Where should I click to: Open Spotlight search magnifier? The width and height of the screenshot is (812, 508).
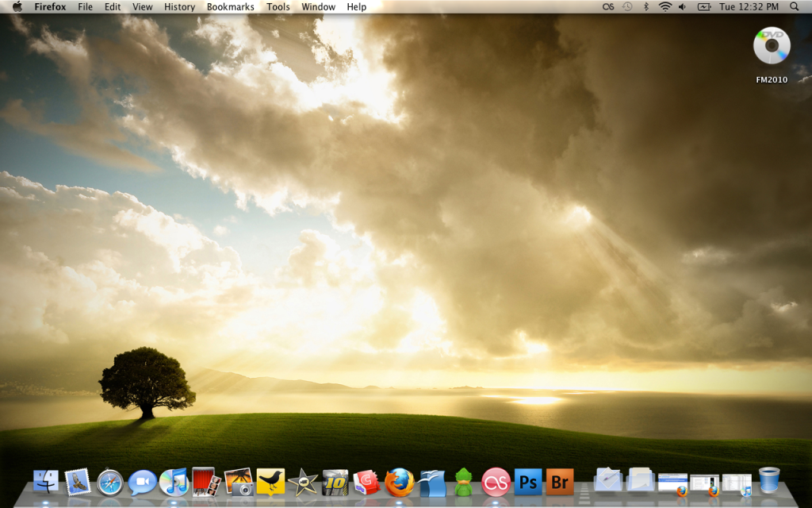pyautogui.click(x=795, y=6)
